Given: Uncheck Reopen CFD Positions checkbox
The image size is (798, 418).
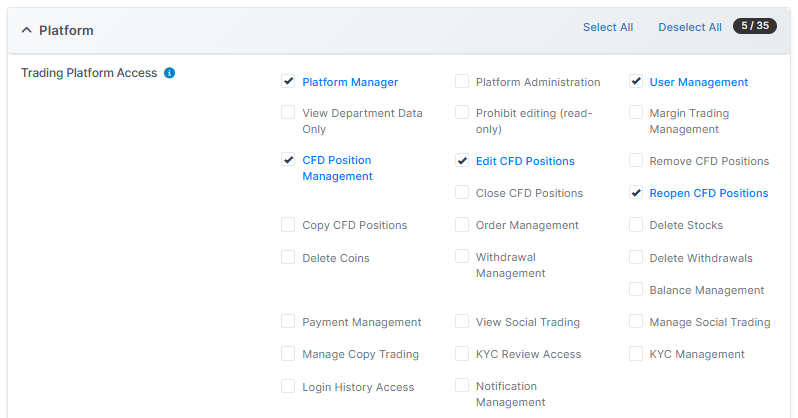Looking at the screenshot, I should 636,192.
